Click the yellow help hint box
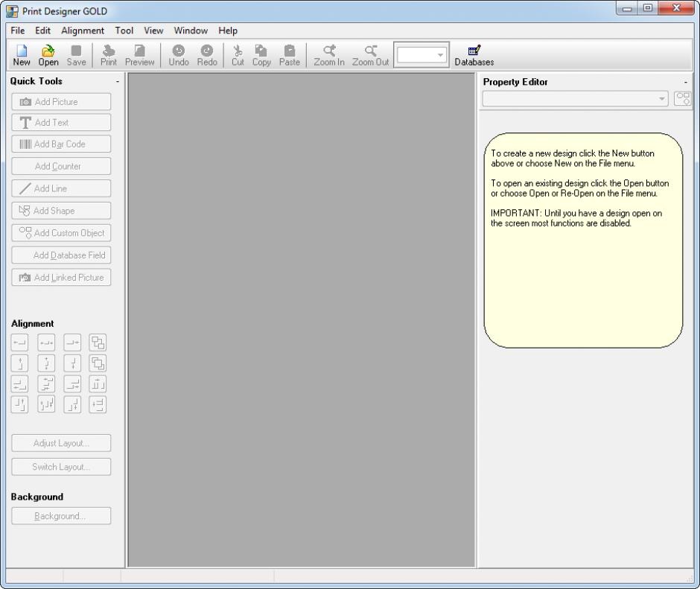Screen dimensions: 700x589 point(584,241)
